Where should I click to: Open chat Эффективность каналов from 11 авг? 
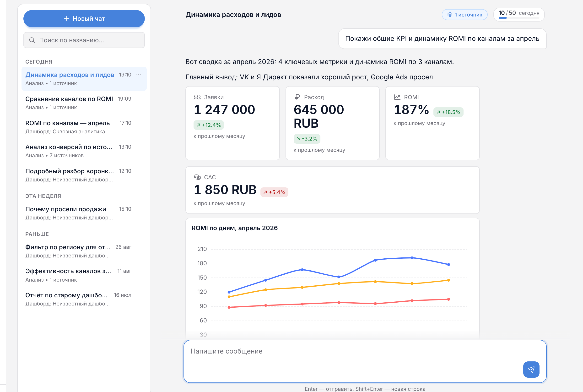click(84, 275)
